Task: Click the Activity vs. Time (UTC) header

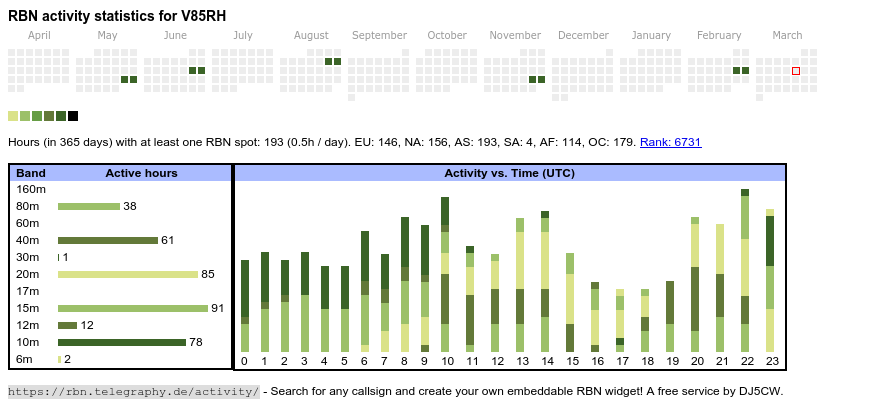Action: tap(509, 173)
